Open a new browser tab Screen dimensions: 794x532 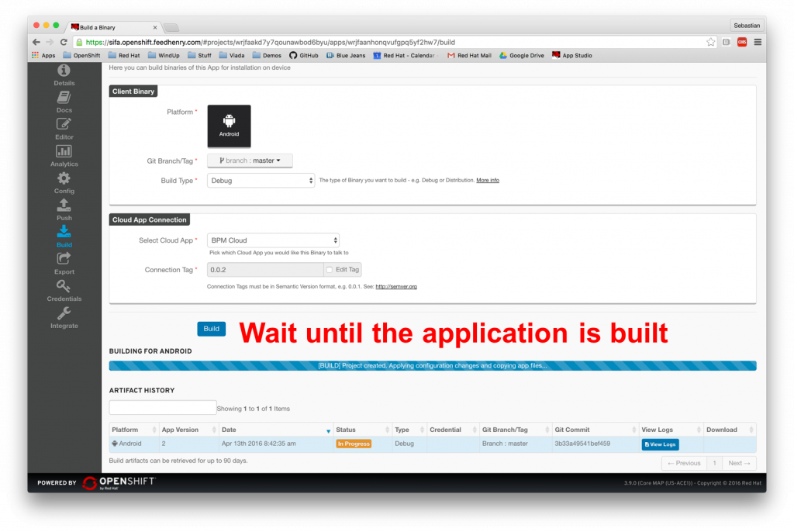[x=171, y=27]
